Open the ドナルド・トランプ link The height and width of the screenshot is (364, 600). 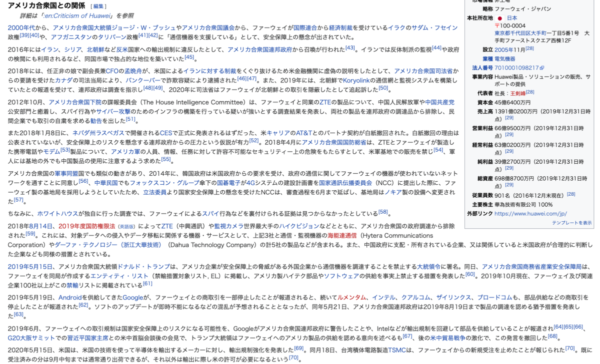pos(145,267)
